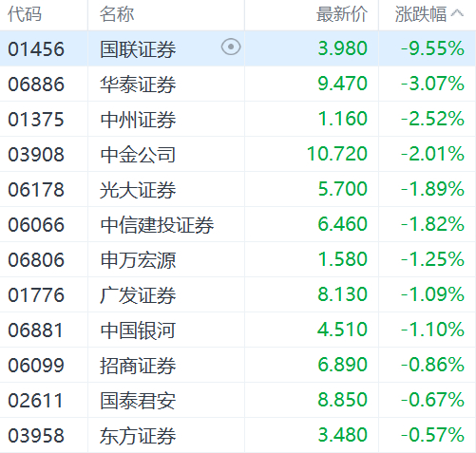Click change value -0.67%
The image size is (476, 453).
coord(432,400)
